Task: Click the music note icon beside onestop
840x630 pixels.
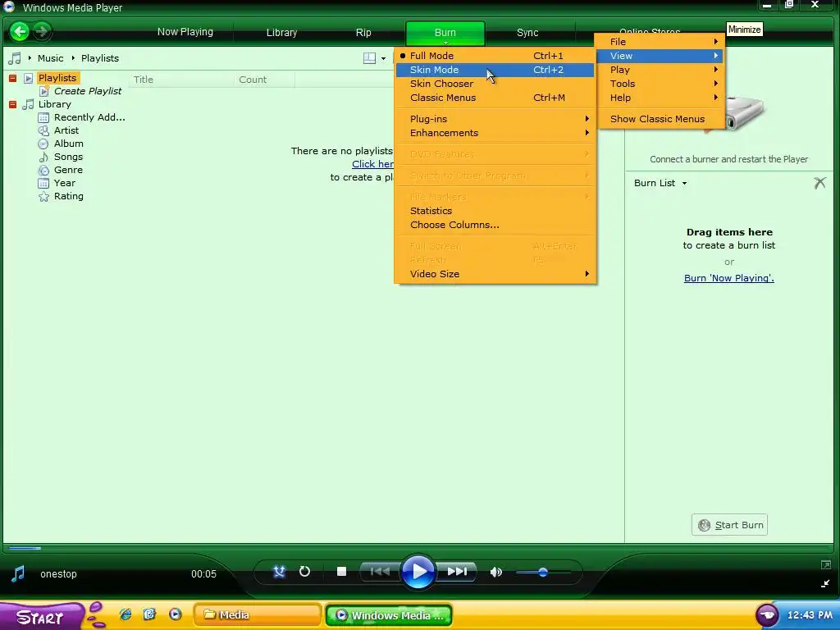Action: (18, 573)
